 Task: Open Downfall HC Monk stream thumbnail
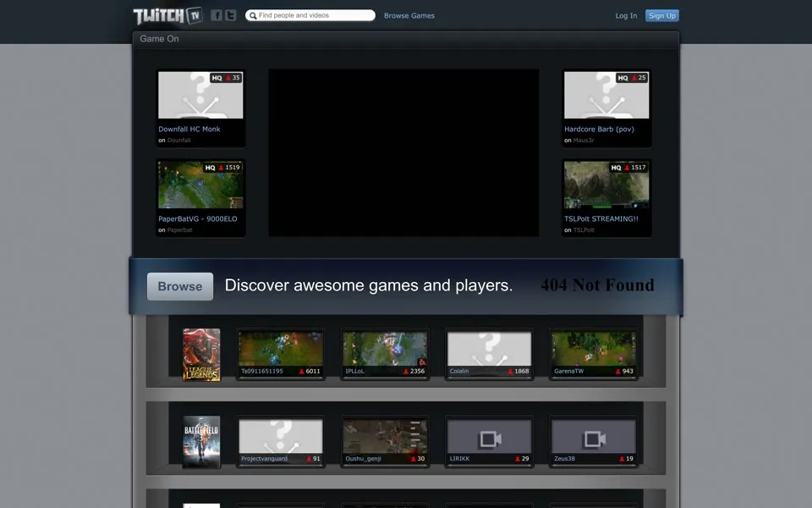200,95
